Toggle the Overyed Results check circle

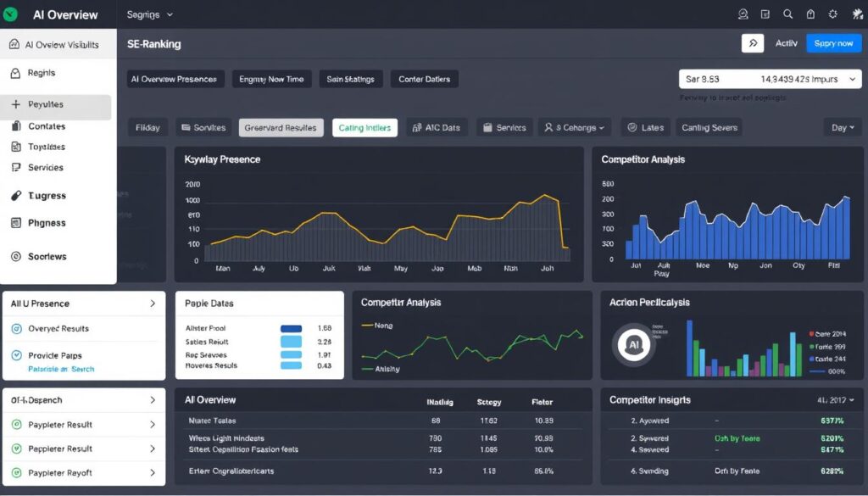17,328
